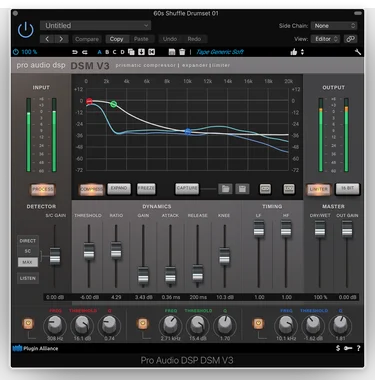
Task: Toggle the plugin power bypass button
Action: click(26, 30)
